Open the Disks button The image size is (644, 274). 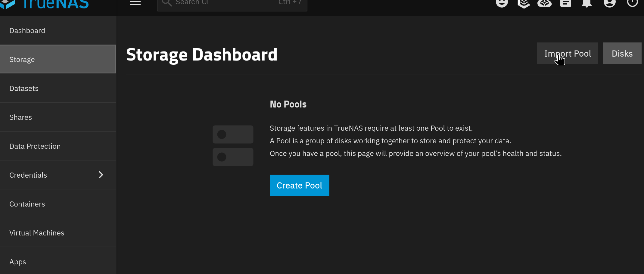click(622, 53)
